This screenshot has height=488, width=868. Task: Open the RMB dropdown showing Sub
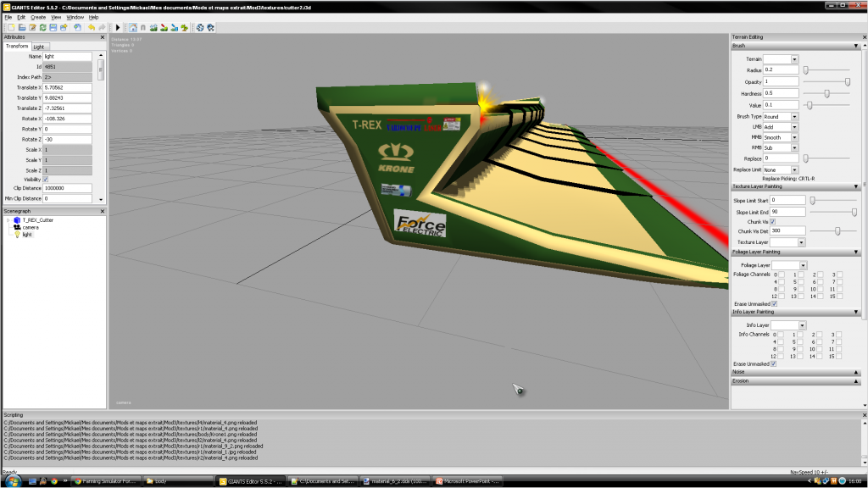[794, 147]
